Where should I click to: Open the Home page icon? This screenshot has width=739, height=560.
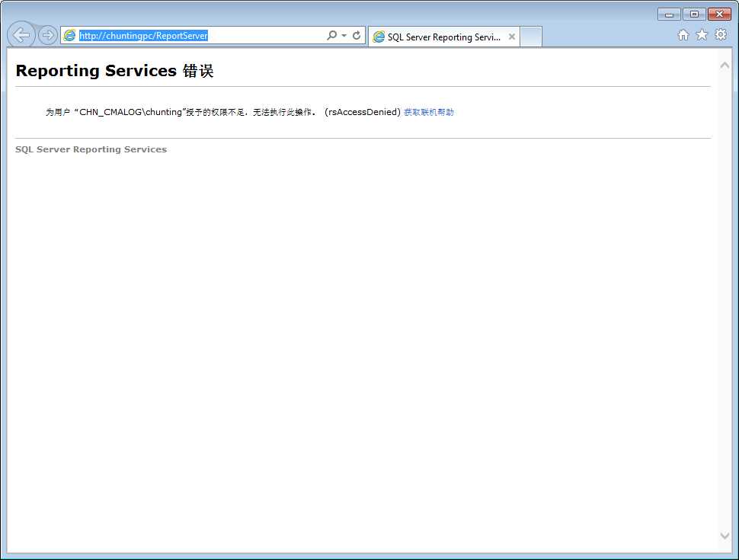click(x=683, y=35)
